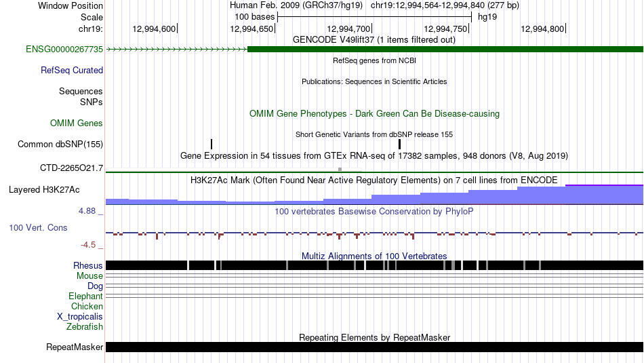
Task: Click the Rhesus alignment label
Action: [88, 265]
